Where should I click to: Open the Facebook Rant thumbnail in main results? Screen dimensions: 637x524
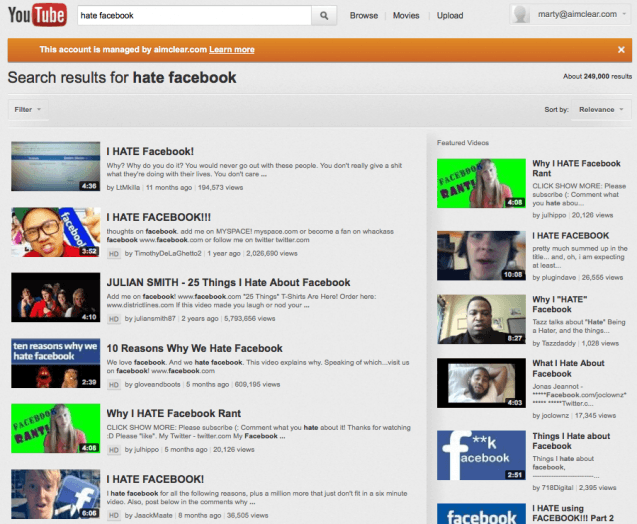coord(56,429)
